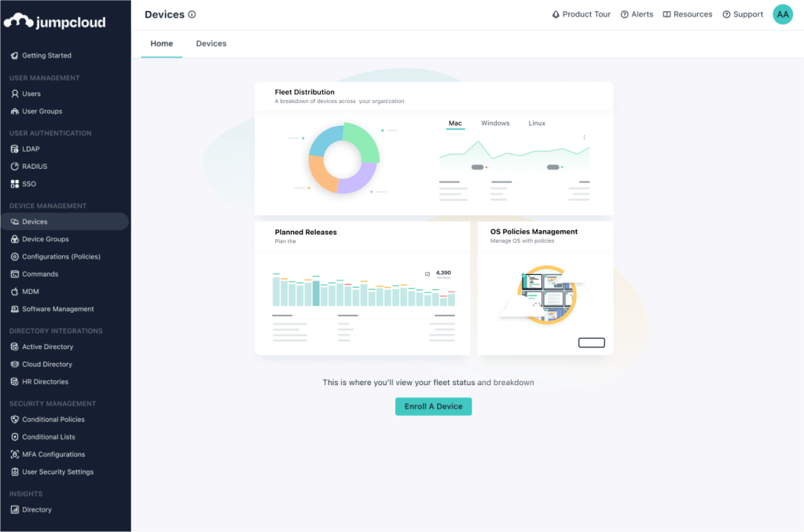Open the Getting Started rocket icon

pyautogui.click(x=14, y=56)
